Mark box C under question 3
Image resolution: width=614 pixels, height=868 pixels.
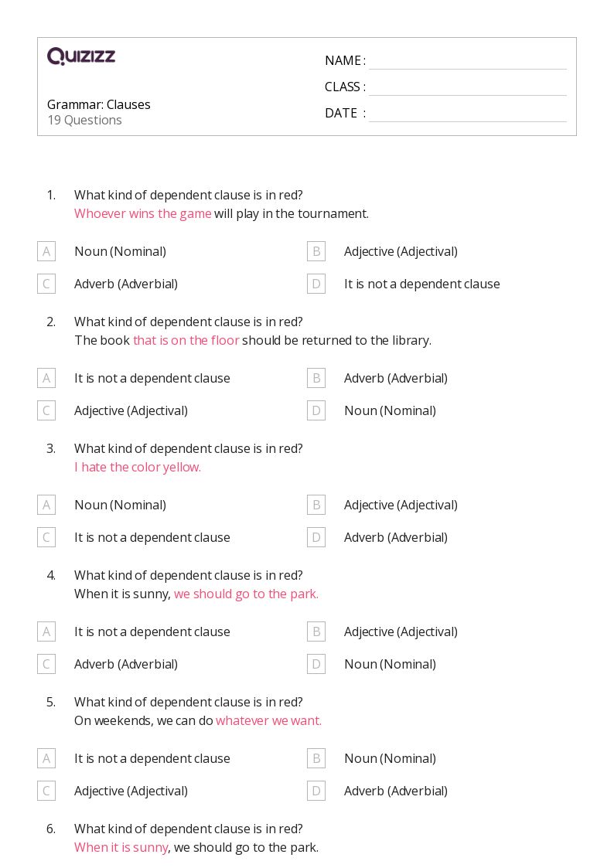point(46,537)
